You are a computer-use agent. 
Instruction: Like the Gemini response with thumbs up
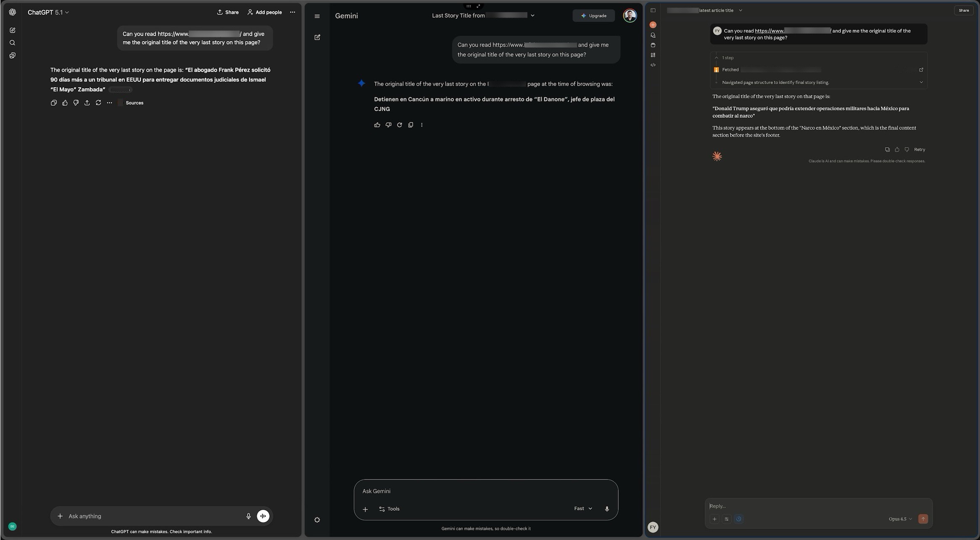(377, 125)
